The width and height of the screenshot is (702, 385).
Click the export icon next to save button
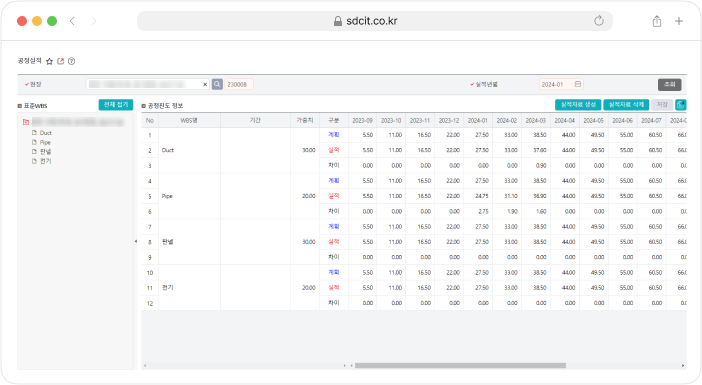click(x=681, y=104)
